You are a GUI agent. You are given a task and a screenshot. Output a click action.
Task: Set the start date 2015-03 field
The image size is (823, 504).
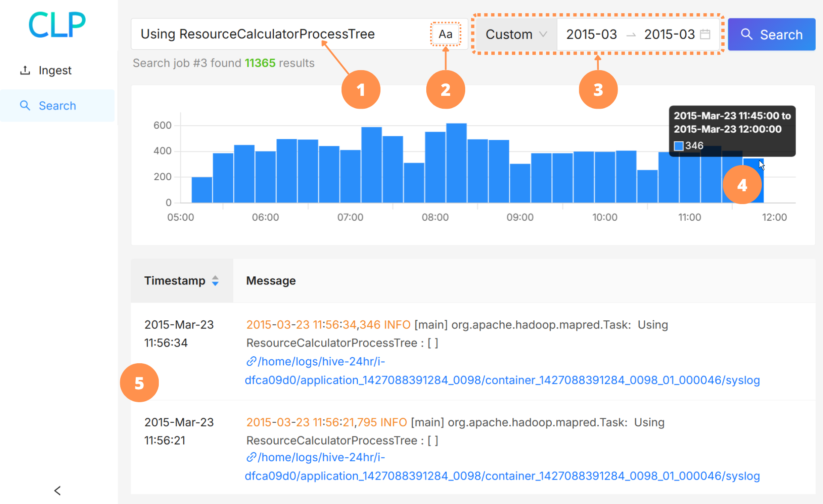(591, 34)
